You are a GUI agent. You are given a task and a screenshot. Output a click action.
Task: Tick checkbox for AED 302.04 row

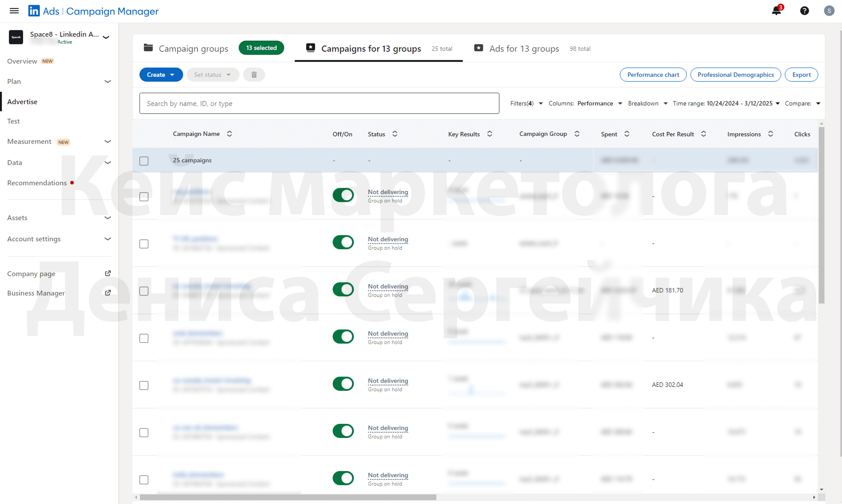click(x=144, y=386)
